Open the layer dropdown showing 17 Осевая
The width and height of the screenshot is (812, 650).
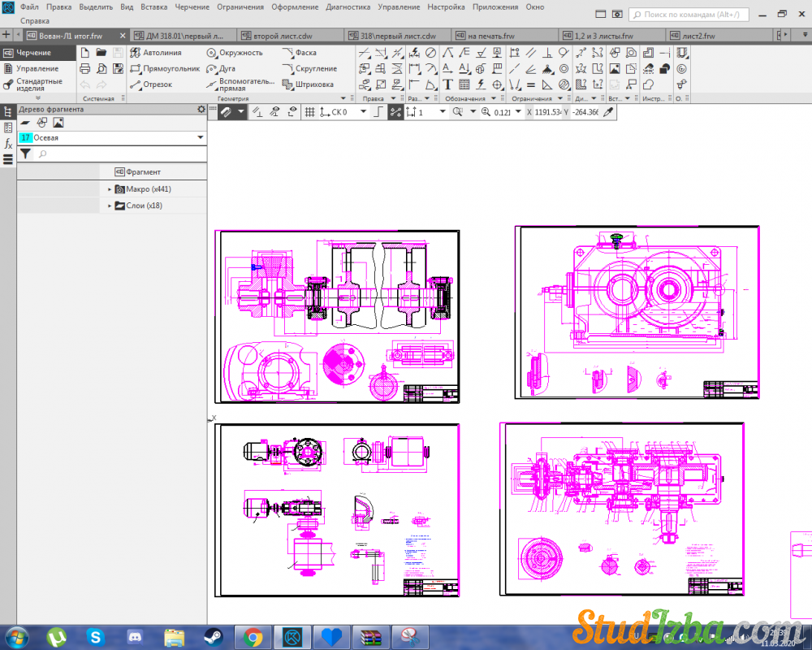(x=200, y=138)
